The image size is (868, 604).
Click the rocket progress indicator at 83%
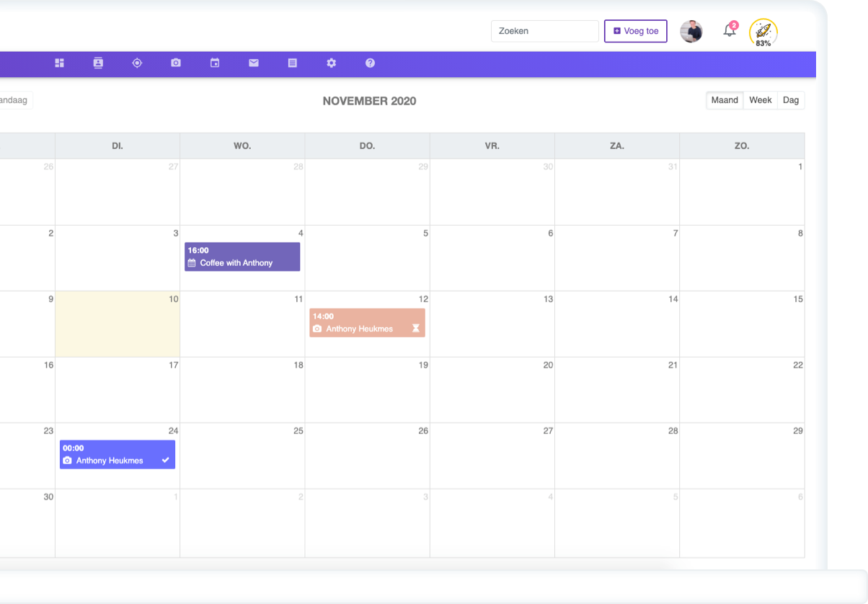(x=763, y=32)
